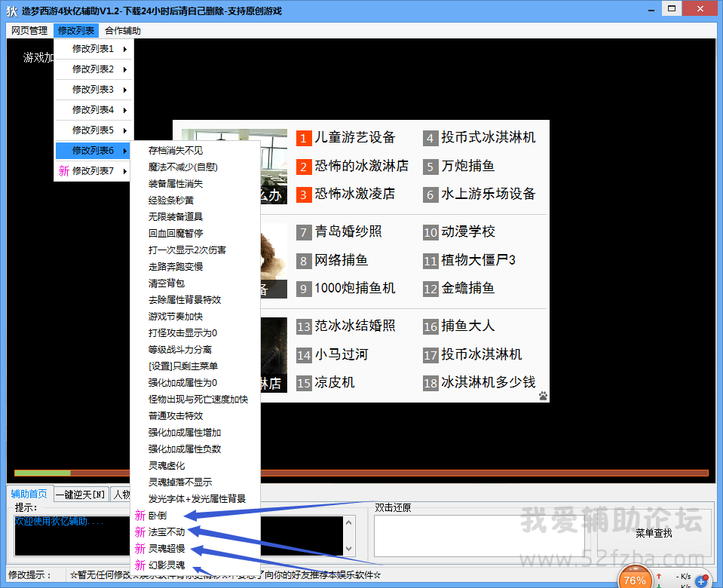Click the paw icon on ad panel
The width and height of the screenshot is (723, 588).
pos(543,396)
